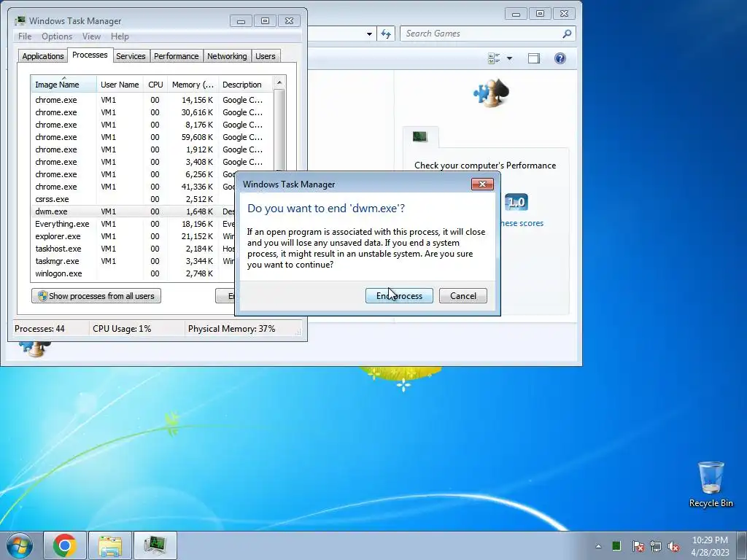Click the 1.0 performance score badge
Image resolution: width=747 pixels, height=560 pixels.
point(516,203)
